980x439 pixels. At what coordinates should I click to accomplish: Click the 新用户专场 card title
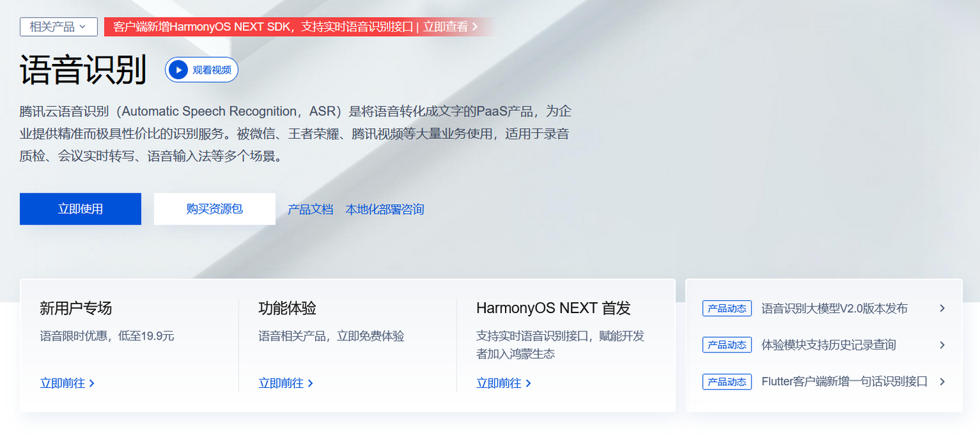(x=76, y=308)
